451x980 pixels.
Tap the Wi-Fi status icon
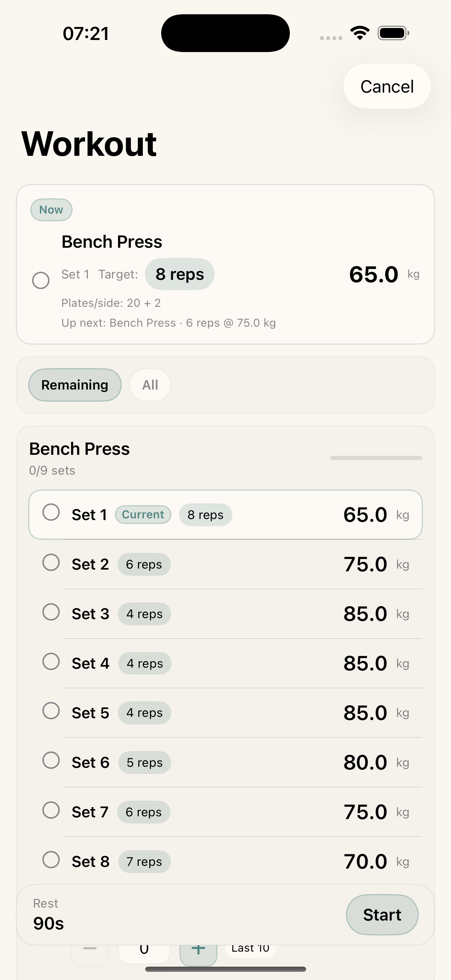[x=360, y=33]
